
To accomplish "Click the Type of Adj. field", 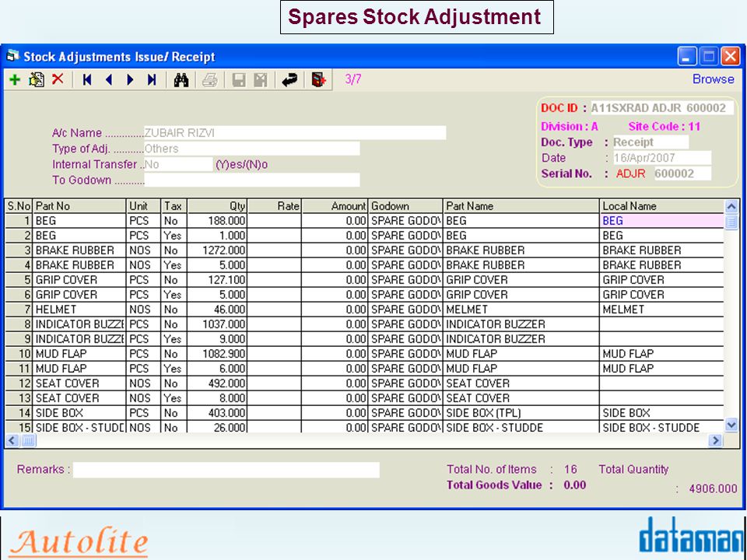I will click(x=252, y=149).
